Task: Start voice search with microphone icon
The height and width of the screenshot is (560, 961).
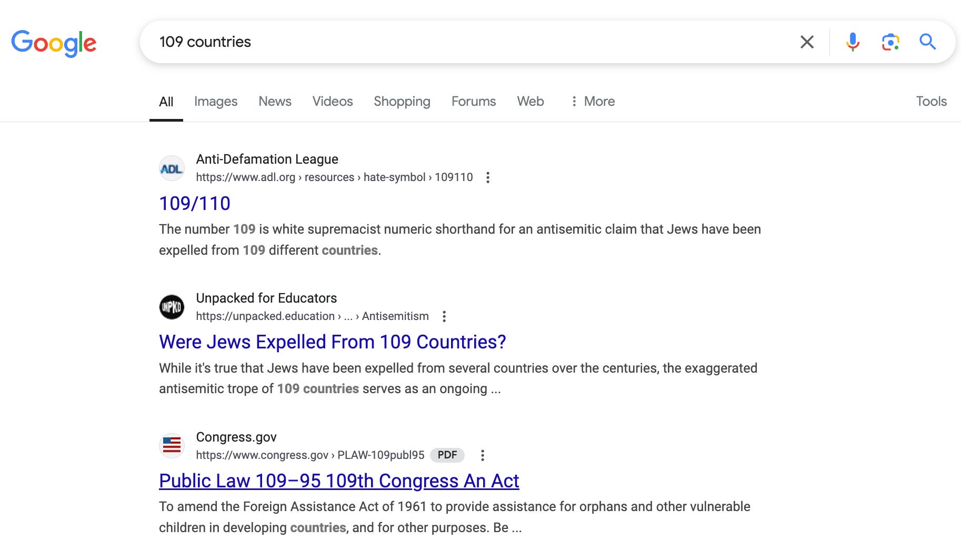Action: pos(853,42)
